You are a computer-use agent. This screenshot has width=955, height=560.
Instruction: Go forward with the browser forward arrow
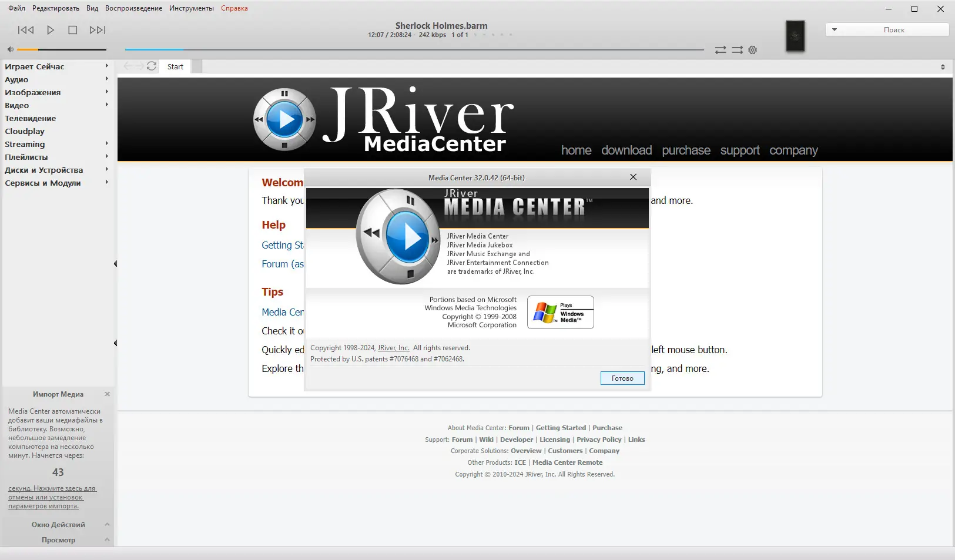point(139,66)
